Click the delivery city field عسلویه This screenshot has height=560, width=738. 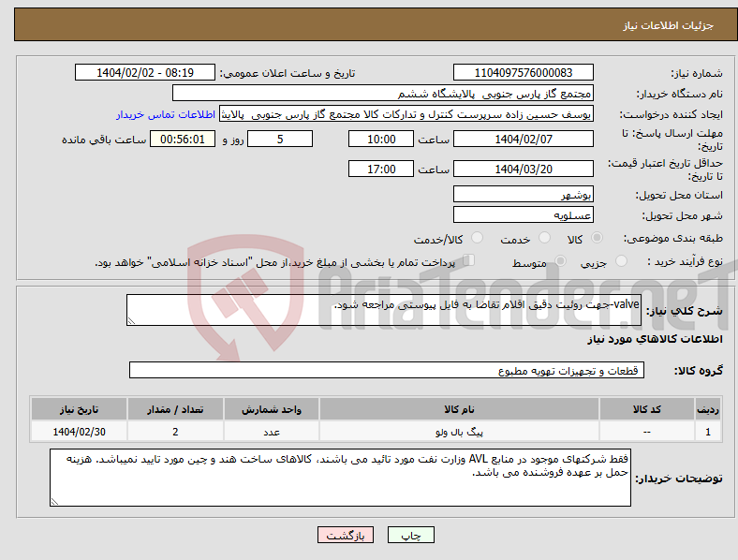click(524, 215)
